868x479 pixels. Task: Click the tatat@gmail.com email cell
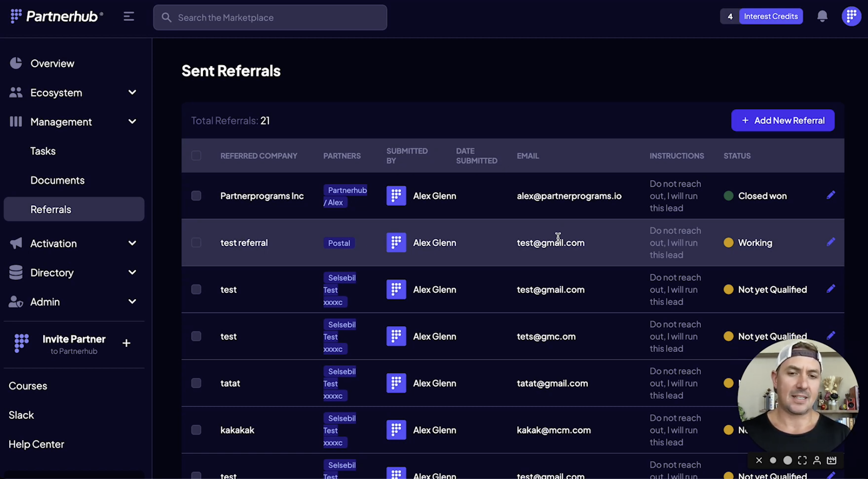pos(552,383)
